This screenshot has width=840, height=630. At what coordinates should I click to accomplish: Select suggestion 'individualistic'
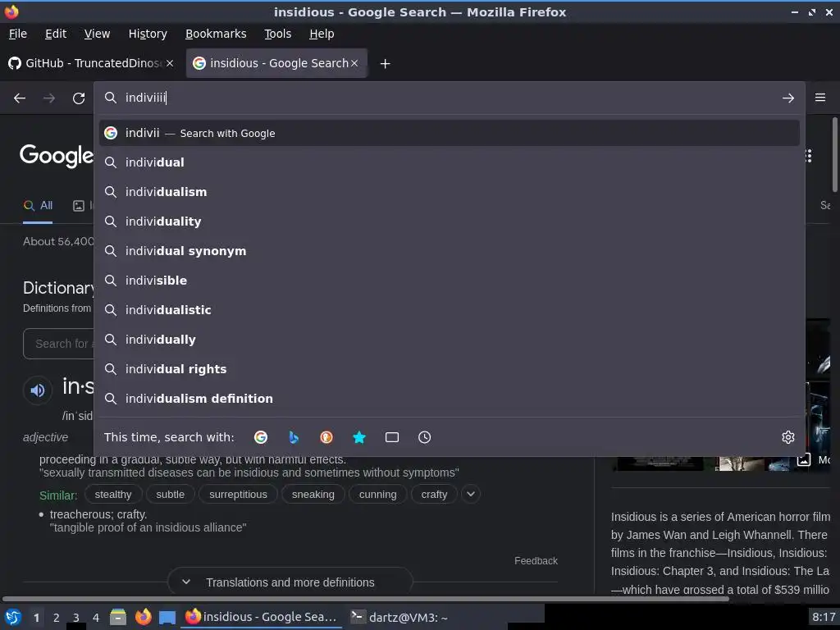click(x=449, y=309)
